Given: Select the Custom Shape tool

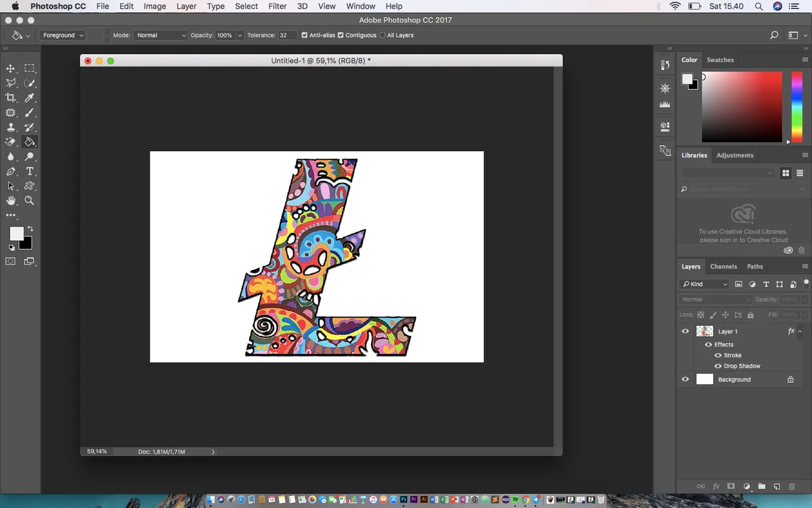Looking at the screenshot, I should 29,186.
